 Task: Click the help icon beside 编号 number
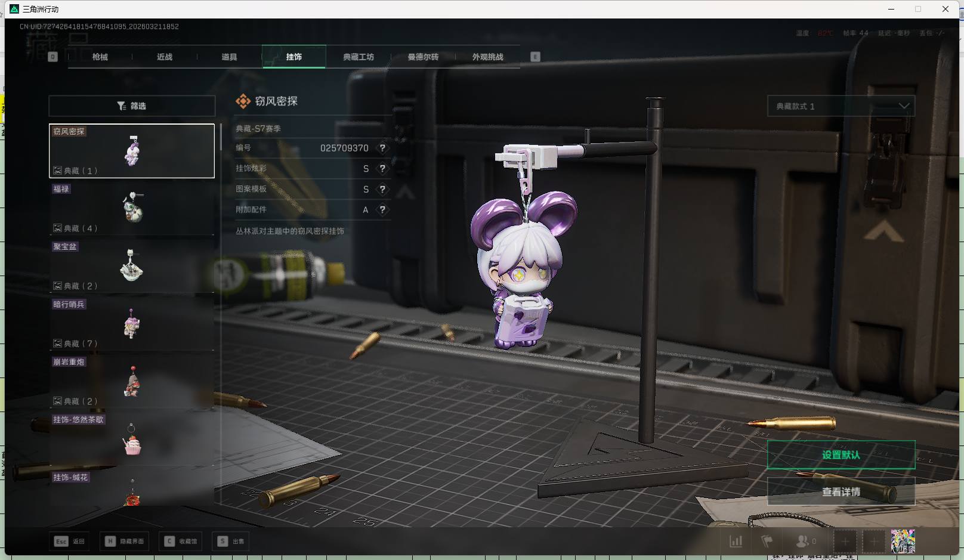382,148
